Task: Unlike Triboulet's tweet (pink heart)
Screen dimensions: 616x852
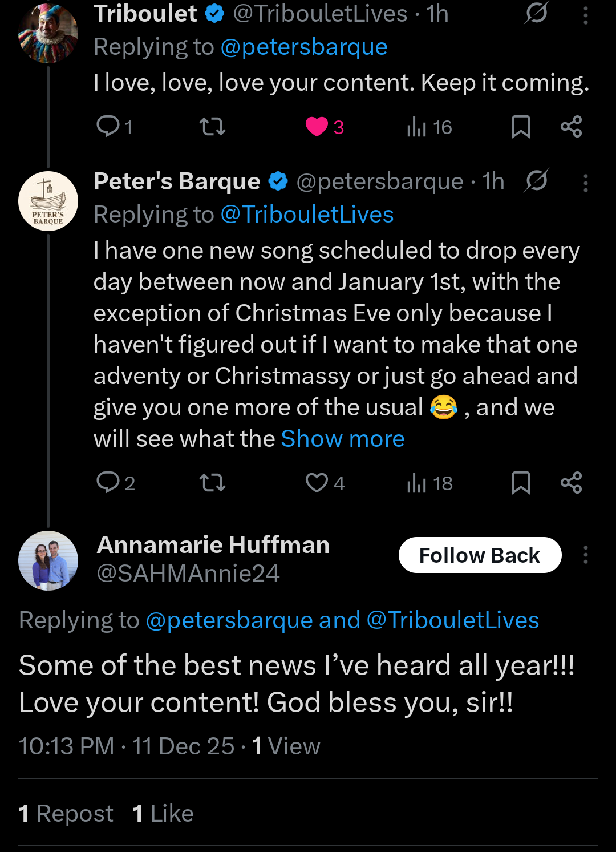Action: point(317,126)
